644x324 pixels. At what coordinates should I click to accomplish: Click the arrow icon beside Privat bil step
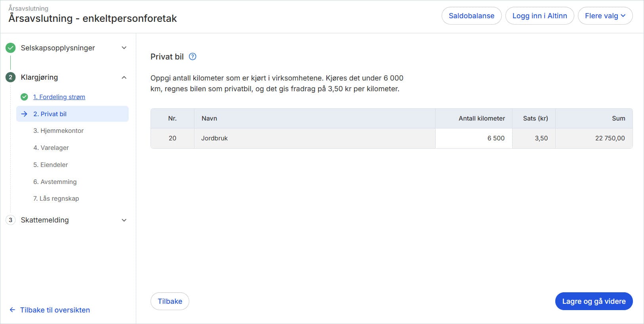tap(24, 114)
